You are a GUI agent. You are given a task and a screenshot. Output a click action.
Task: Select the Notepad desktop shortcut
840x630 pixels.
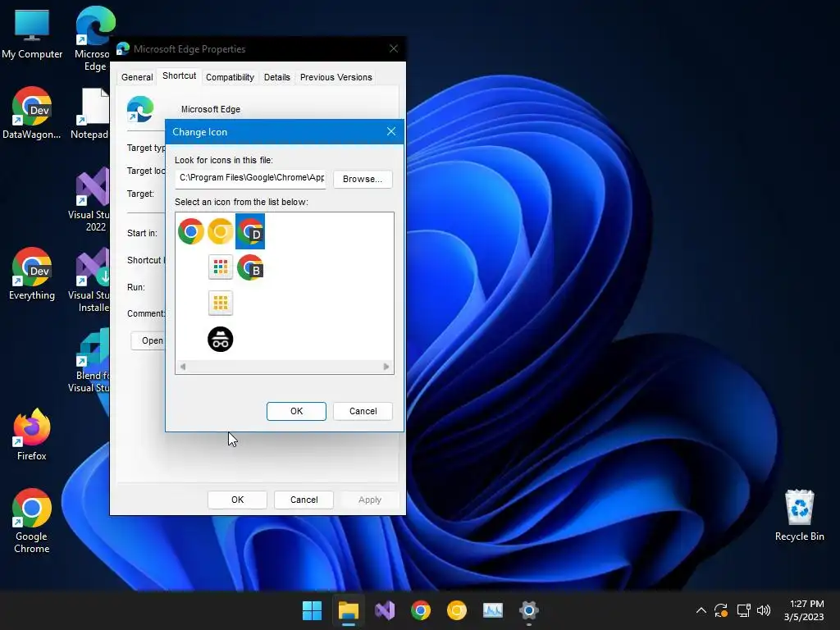(x=91, y=113)
